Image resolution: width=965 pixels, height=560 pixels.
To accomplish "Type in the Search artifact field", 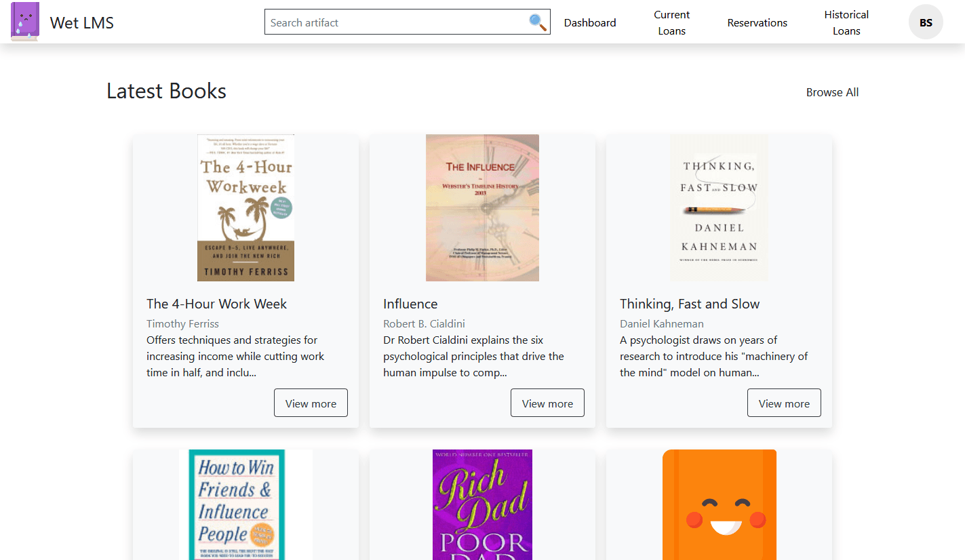I will tap(397, 22).
